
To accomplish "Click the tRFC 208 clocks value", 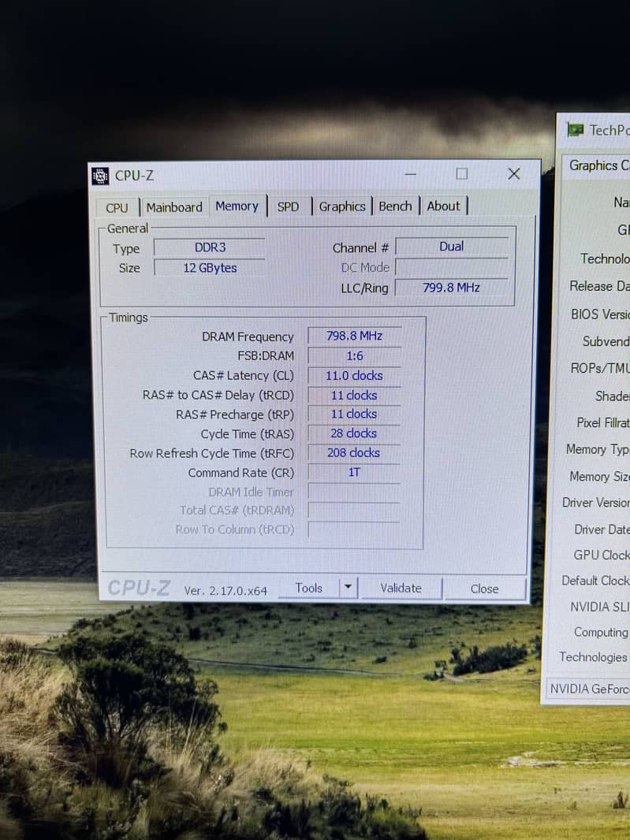I will [354, 452].
